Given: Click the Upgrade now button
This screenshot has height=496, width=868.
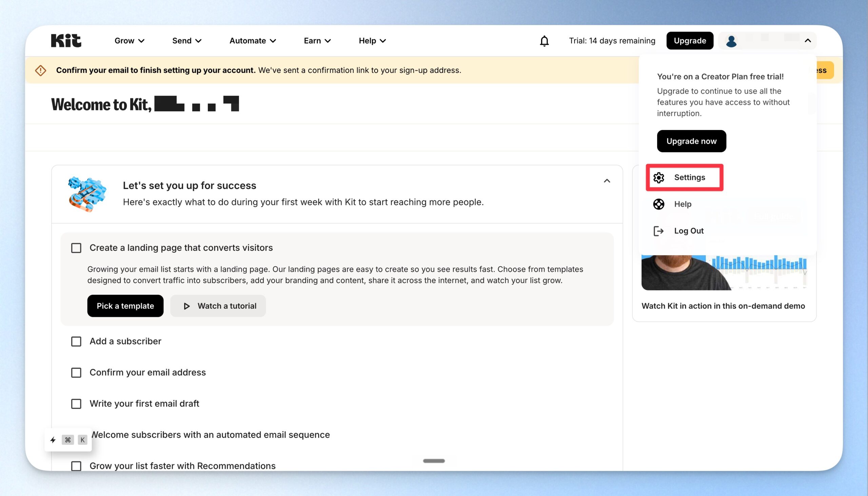Looking at the screenshot, I should pyautogui.click(x=691, y=141).
